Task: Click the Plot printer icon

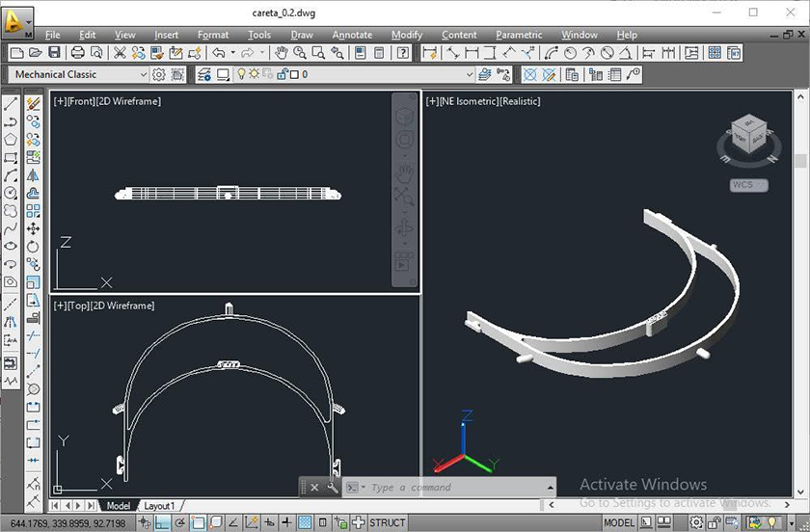Action: [77, 53]
